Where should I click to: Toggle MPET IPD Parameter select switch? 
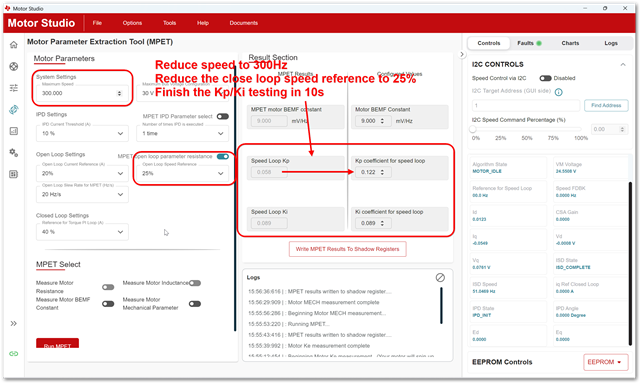coord(222,116)
